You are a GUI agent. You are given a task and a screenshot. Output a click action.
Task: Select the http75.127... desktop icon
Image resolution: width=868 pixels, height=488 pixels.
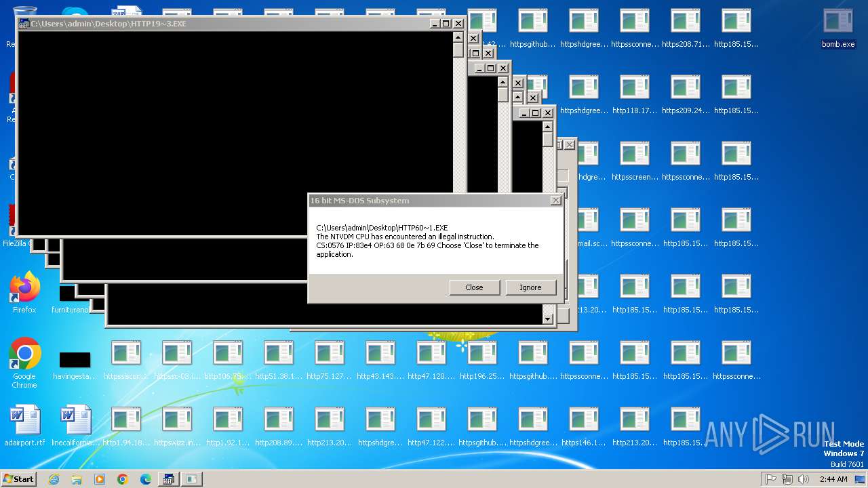(330, 361)
